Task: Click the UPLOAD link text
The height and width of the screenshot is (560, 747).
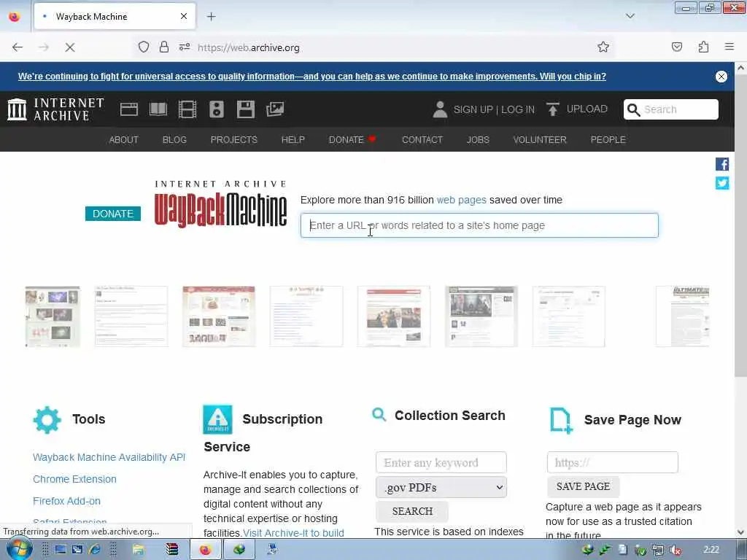Action: (587, 109)
